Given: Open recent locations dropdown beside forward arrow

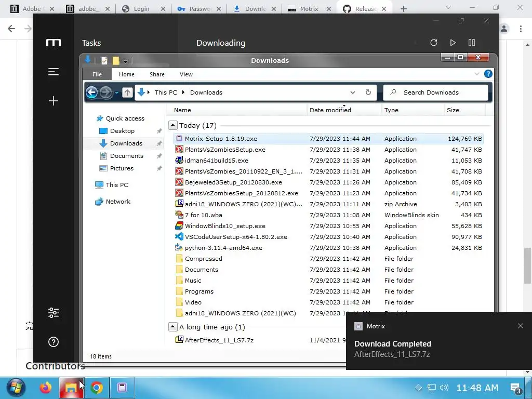Looking at the screenshot, I should [116, 92].
